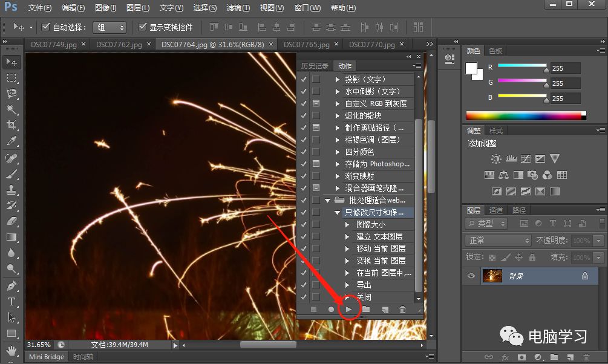
Task: Collapse the 批处理适合web action set
Action: pos(328,200)
